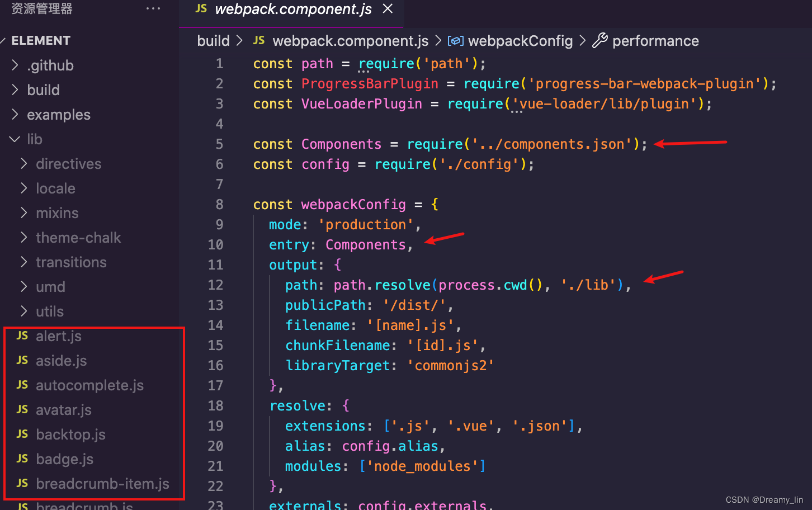
Task: Click the JS icon next to badge.js
Action: [x=22, y=459]
